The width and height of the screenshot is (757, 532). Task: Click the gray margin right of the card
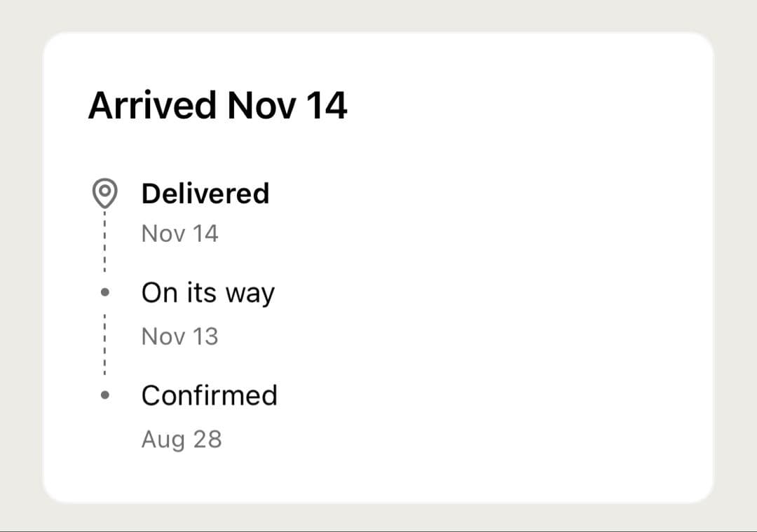coord(736,266)
